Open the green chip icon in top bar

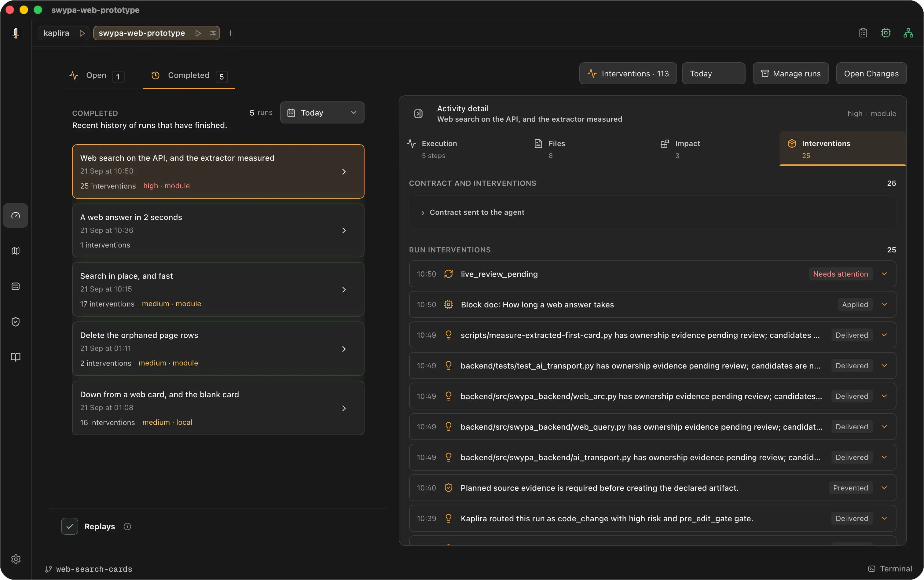[x=886, y=33]
